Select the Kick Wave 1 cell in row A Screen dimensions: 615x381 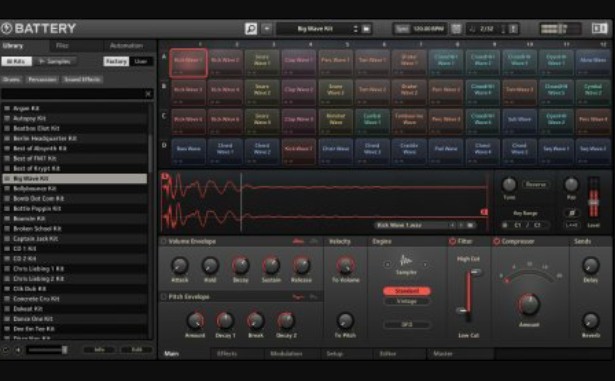click(x=189, y=62)
